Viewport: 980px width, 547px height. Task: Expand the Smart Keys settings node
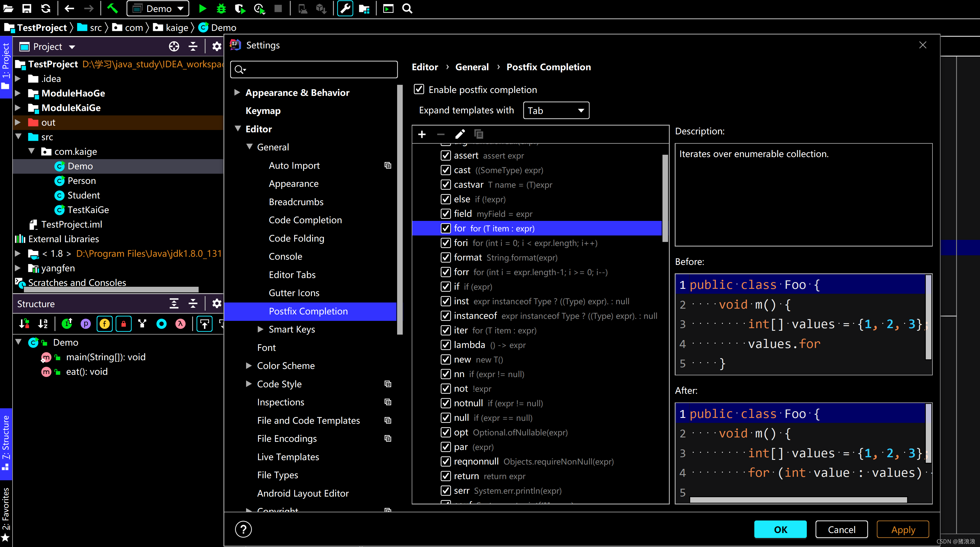click(x=260, y=329)
